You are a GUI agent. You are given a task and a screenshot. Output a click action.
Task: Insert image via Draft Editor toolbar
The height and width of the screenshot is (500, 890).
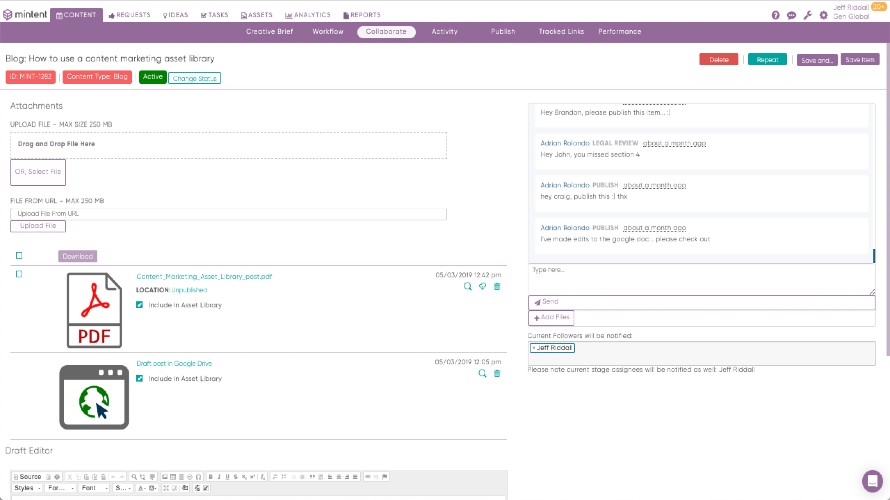pos(165,477)
